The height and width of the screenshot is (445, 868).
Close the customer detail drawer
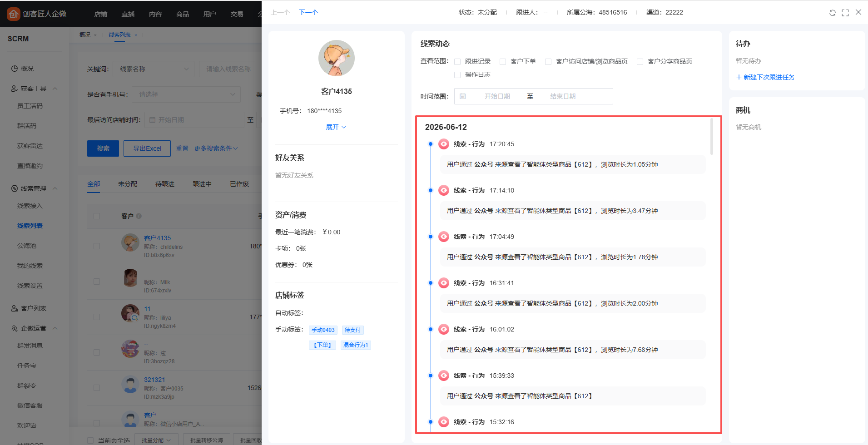coord(858,12)
